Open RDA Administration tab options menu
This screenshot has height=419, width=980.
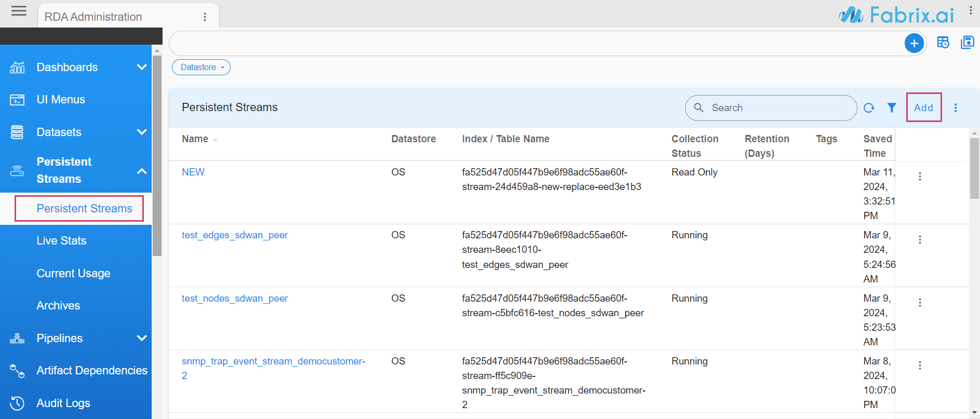click(205, 17)
